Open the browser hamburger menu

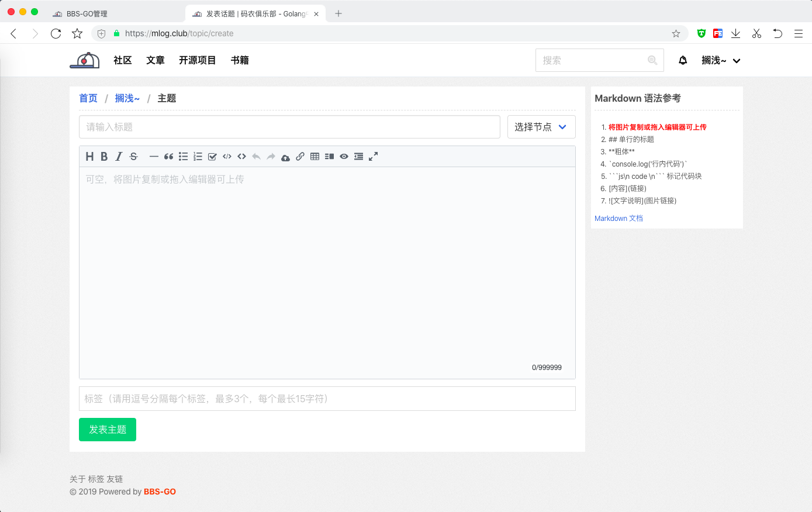798,33
